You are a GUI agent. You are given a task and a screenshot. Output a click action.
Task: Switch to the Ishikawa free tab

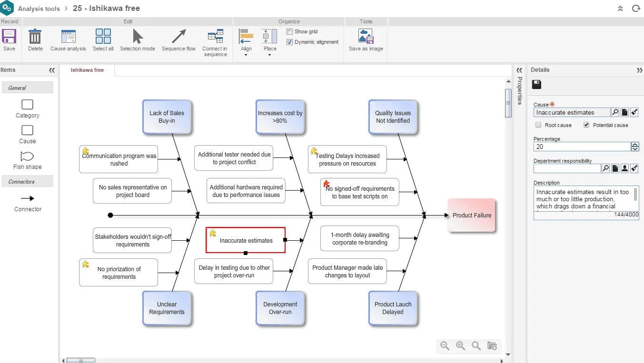(x=87, y=69)
